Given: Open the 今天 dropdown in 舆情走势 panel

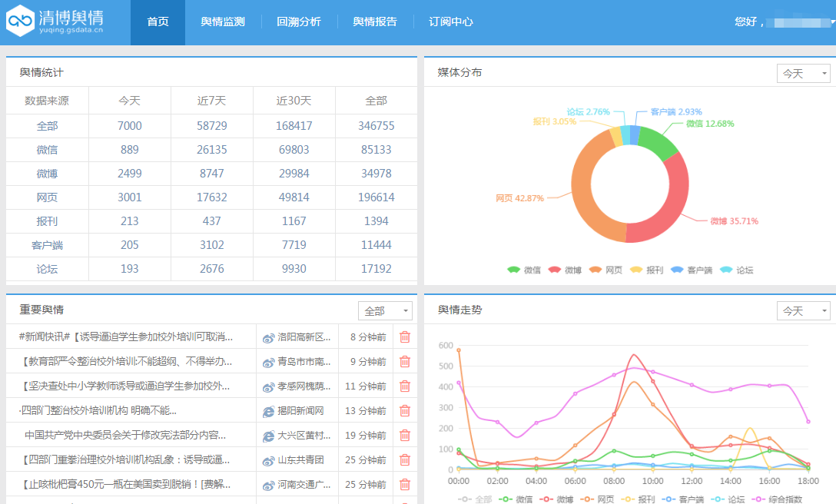Looking at the screenshot, I should [x=804, y=311].
